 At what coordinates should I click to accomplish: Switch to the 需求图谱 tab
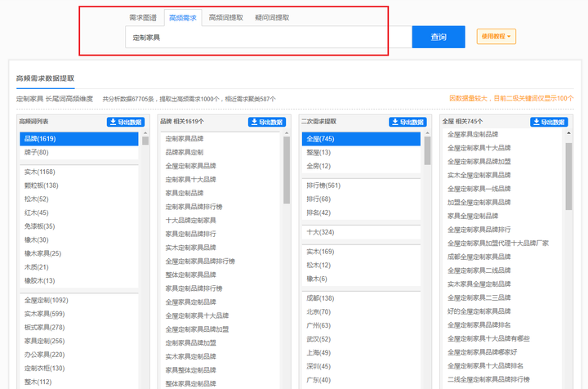coord(143,18)
